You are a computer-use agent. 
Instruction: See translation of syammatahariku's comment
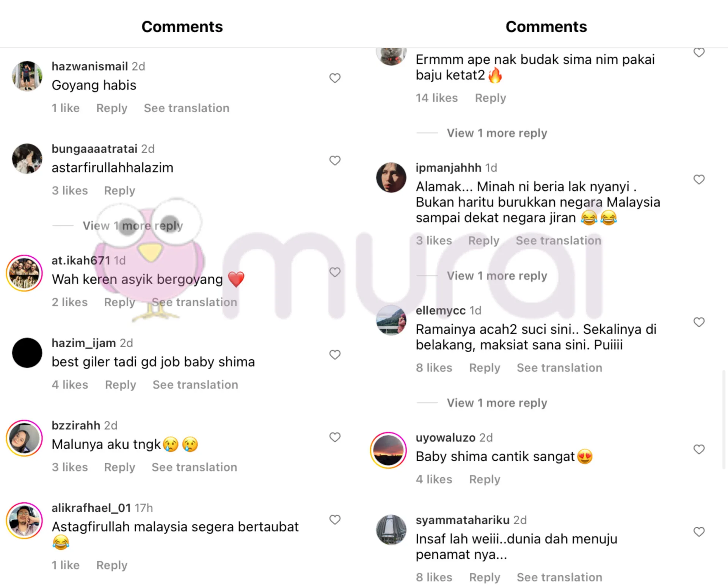[x=559, y=577]
